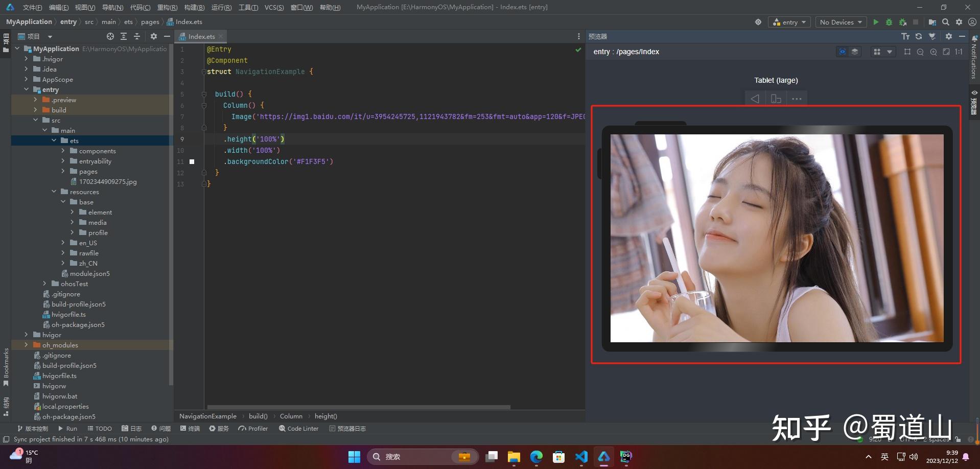Open the 构建(B) build menu
This screenshot has width=980, height=469.
point(194,7)
